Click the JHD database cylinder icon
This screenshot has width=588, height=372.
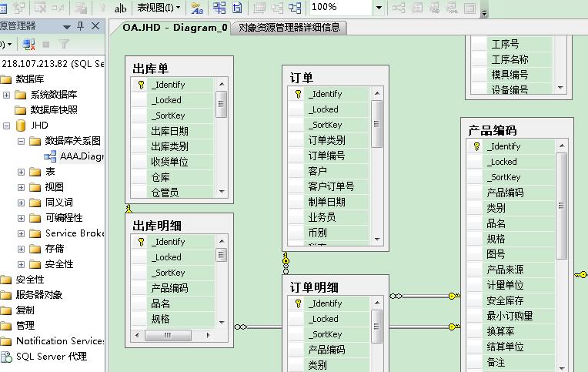[21, 126]
